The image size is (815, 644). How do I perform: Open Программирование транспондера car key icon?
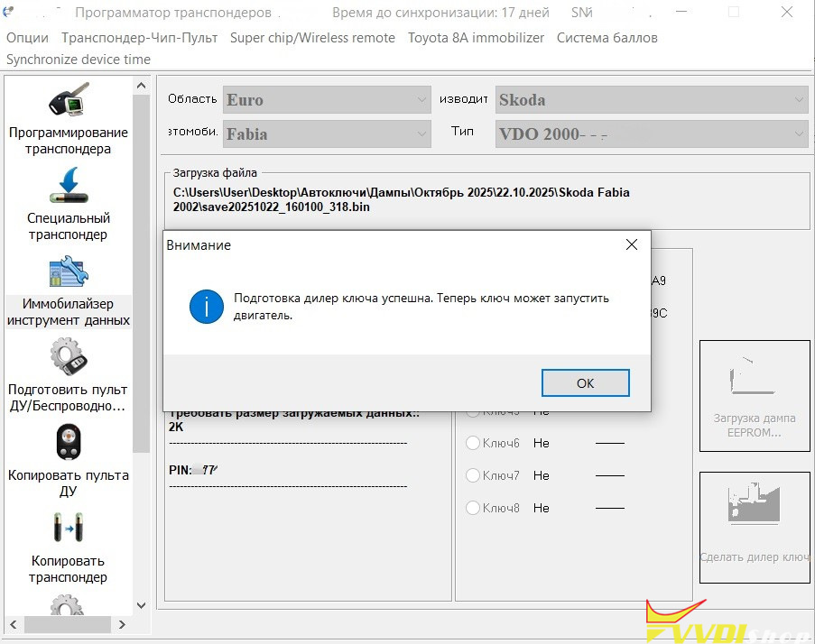click(x=68, y=100)
